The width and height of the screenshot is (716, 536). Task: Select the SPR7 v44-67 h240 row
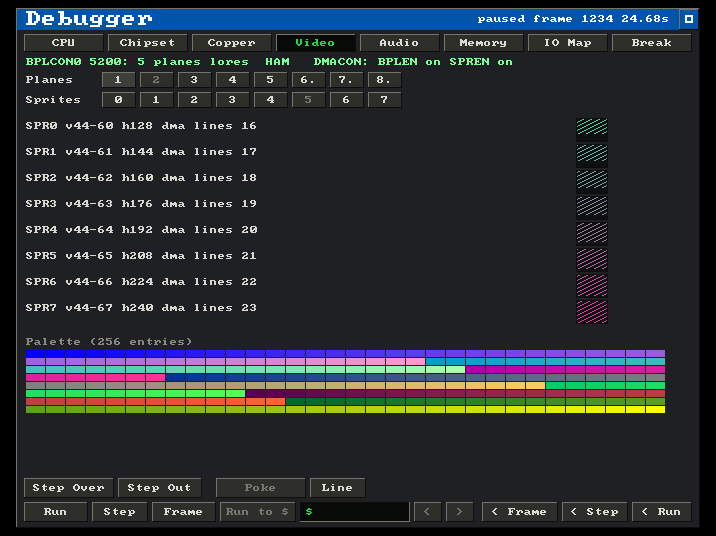pos(141,308)
